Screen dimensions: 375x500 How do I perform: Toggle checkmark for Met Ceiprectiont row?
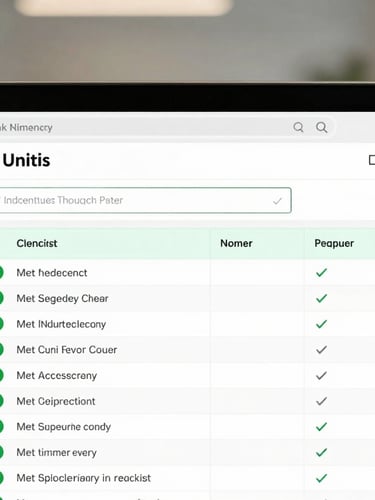point(321,401)
